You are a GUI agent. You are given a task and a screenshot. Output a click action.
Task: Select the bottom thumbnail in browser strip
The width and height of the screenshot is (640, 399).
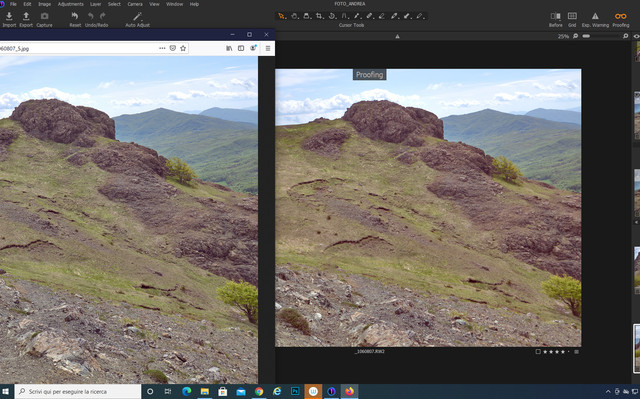(637, 349)
